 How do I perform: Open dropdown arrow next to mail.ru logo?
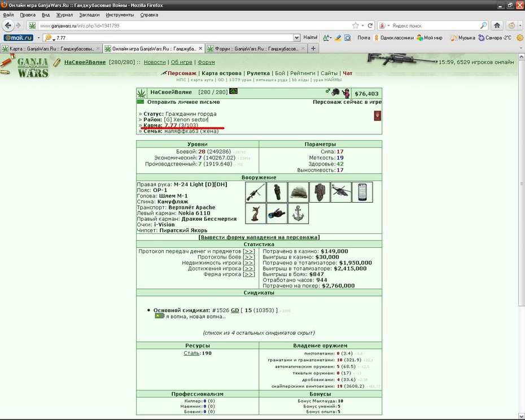point(38,37)
